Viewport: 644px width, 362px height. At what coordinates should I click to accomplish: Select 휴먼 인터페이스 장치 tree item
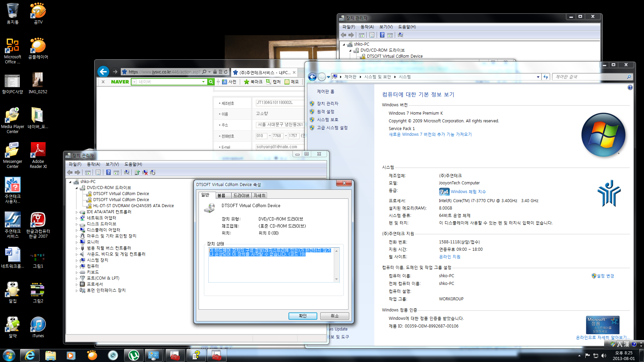pos(106,290)
